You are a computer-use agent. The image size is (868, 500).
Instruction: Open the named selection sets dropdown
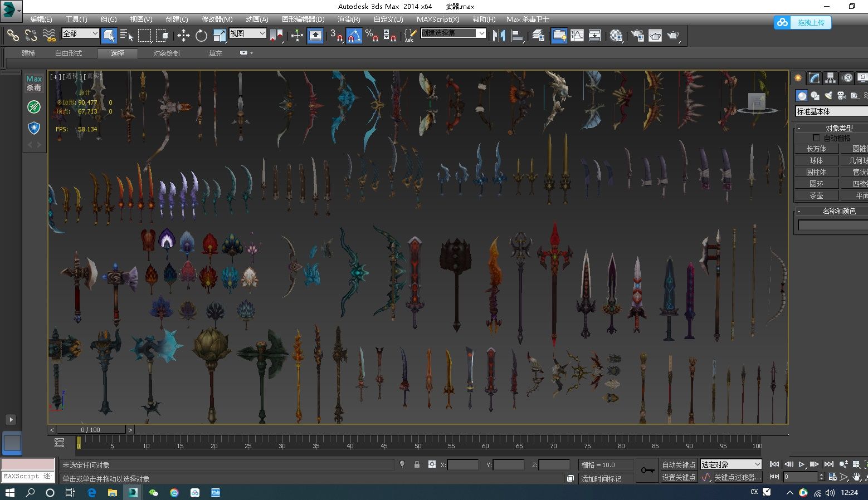(453, 33)
